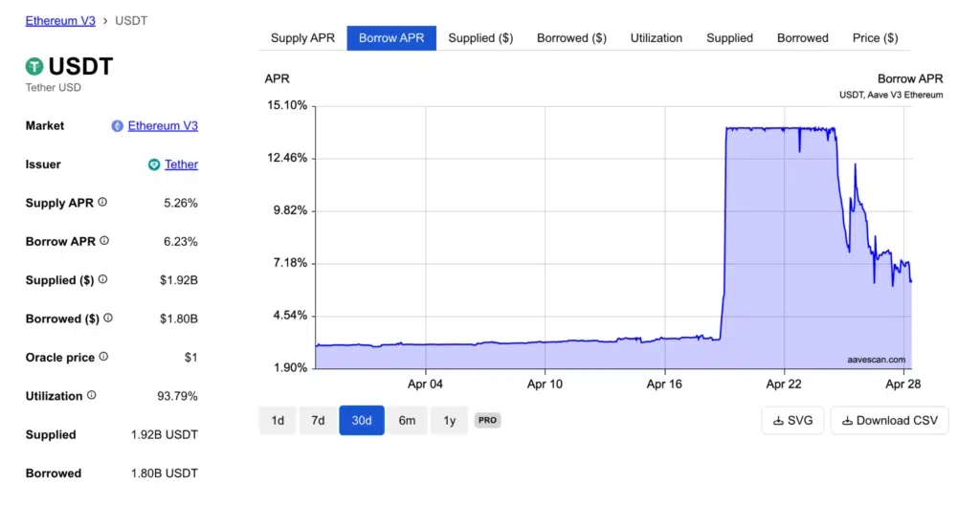Image resolution: width=980 pixels, height=506 pixels.
Task: Open the Supply APR chart tab
Action: [302, 38]
